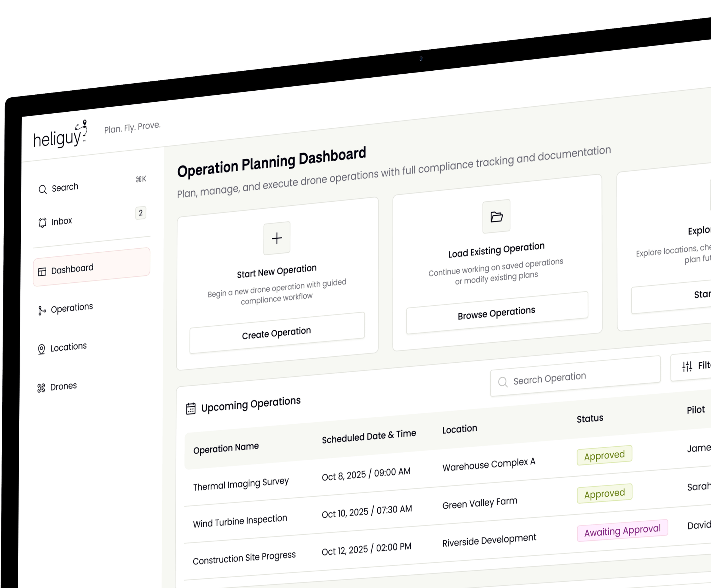The width and height of the screenshot is (711, 588).
Task: Click the inbox notification count badge
Action: [140, 213]
